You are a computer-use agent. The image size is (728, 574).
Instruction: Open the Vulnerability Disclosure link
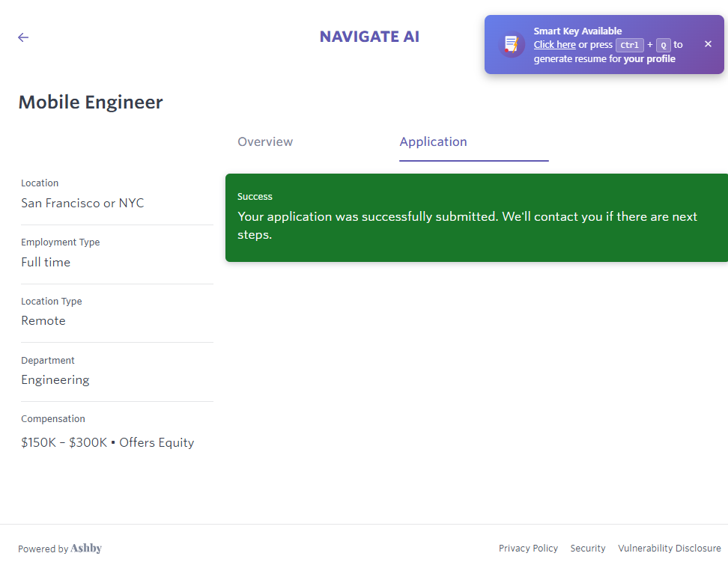click(x=669, y=549)
